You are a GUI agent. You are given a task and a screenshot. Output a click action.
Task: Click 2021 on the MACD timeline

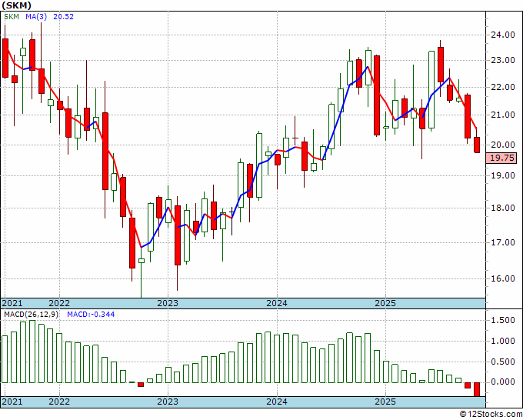tap(12, 402)
